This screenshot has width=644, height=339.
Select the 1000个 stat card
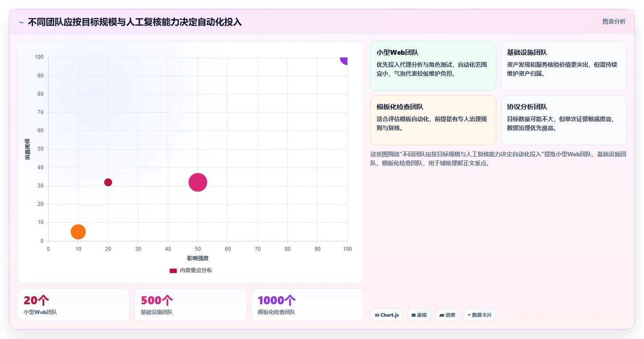[307, 305]
